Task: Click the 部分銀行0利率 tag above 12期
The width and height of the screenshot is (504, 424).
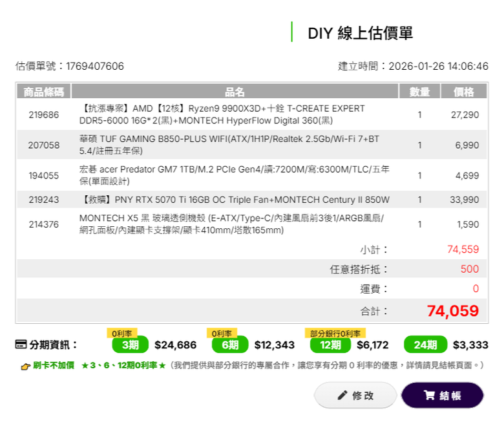Action: click(x=335, y=334)
